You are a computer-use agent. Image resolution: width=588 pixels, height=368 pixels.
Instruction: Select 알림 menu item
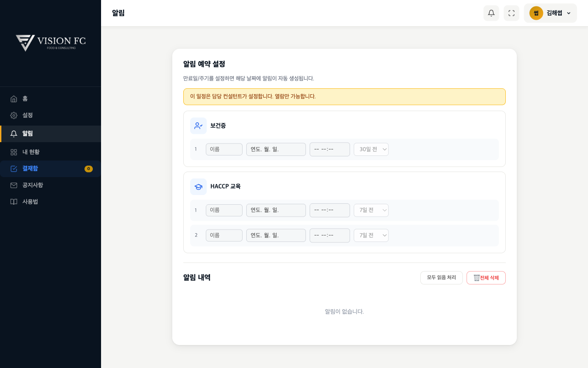coord(51,134)
